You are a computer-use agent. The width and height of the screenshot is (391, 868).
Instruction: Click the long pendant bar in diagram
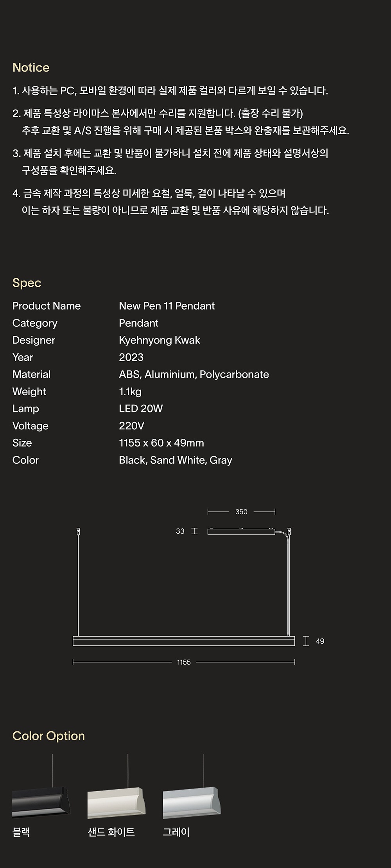click(x=184, y=641)
